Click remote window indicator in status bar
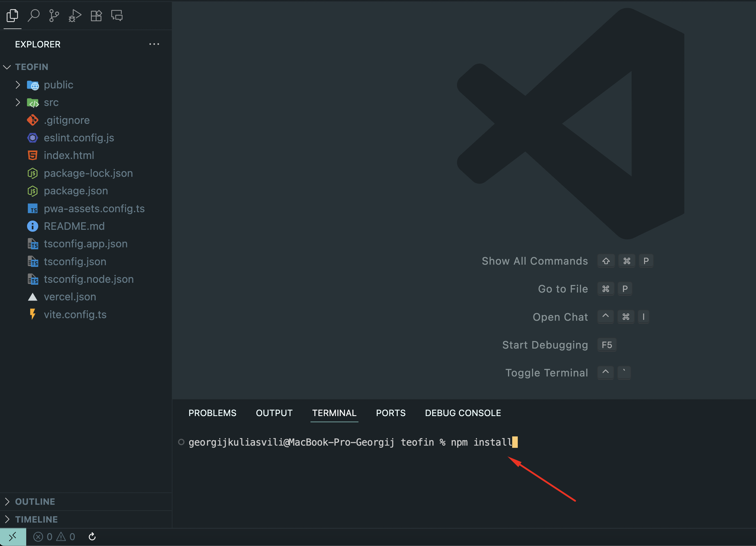Image resolution: width=756 pixels, height=546 pixels. (x=13, y=537)
